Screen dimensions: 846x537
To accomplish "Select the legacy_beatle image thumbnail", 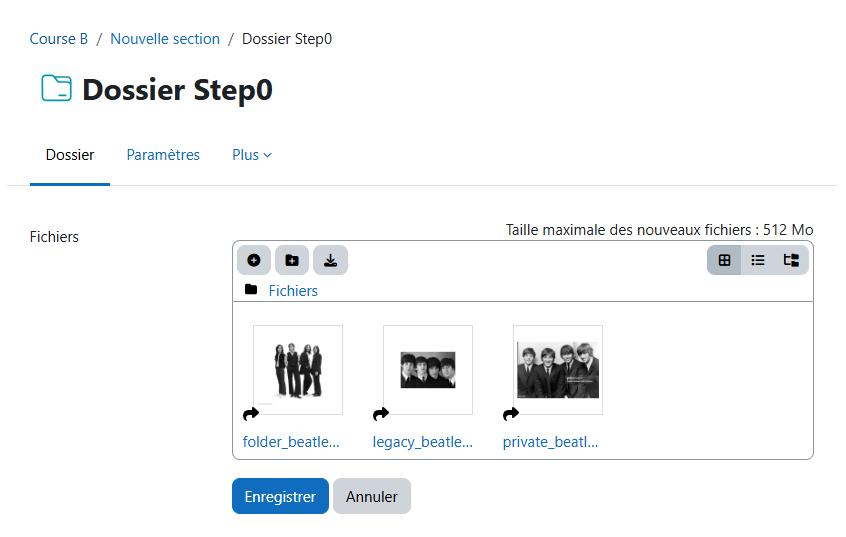I will 428,370.
